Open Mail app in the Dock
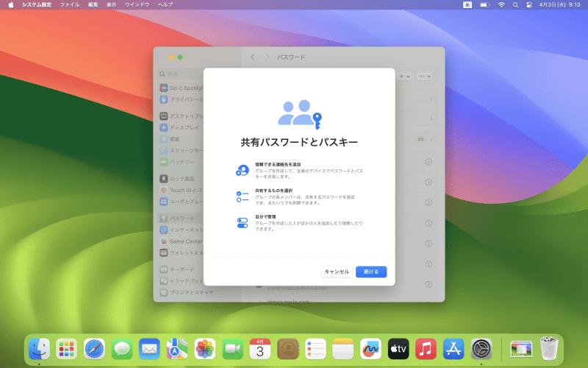 tap(149, 349)
